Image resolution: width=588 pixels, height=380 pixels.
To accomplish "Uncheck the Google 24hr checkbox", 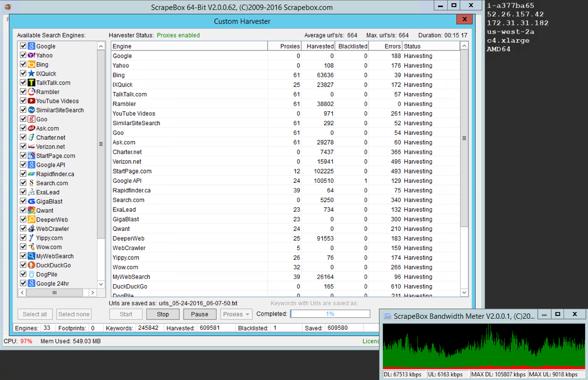I will tap(23, 283).
